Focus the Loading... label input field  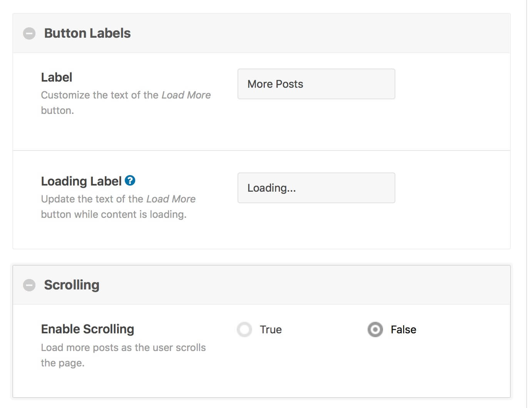(316, 188)
